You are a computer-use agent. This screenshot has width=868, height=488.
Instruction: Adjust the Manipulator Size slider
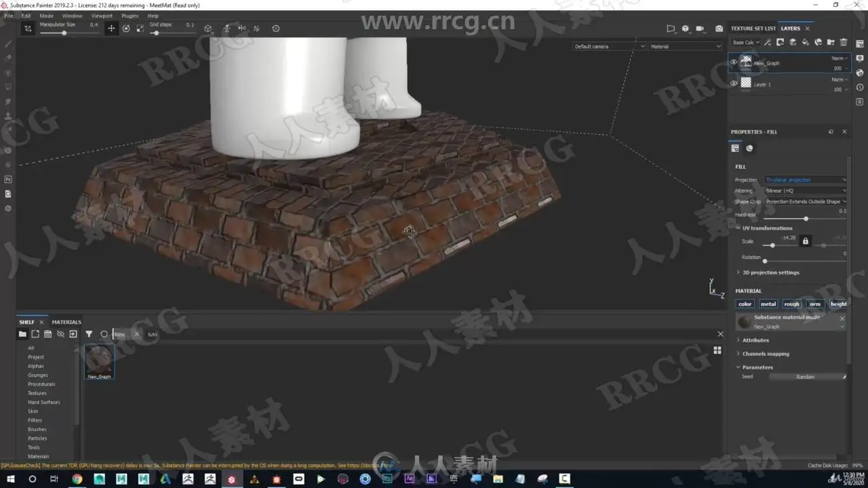tap(68, 33)
